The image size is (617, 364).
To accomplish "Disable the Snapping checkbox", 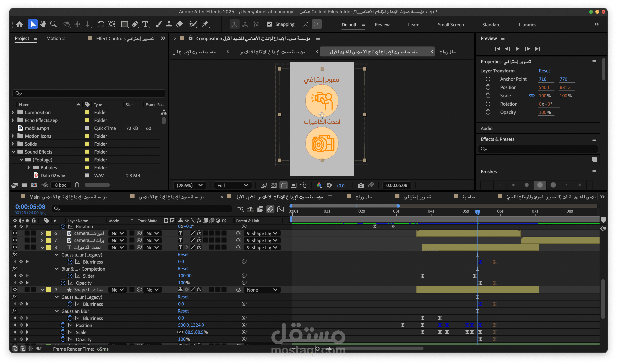I will 269,24.
